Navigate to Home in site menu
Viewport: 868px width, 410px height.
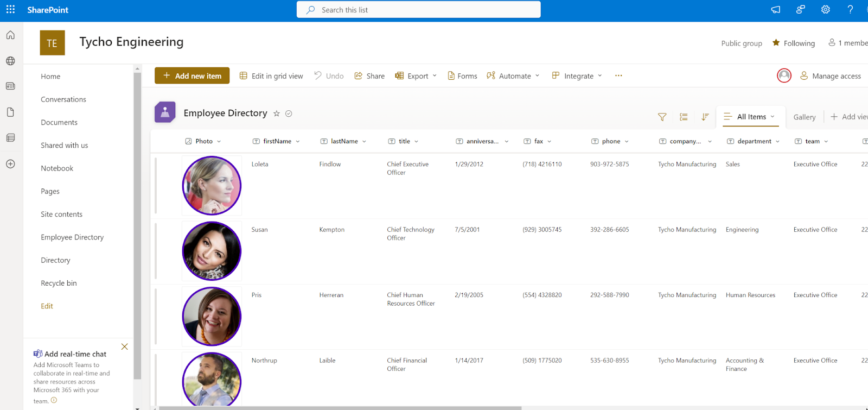click(x=50, y=77)
